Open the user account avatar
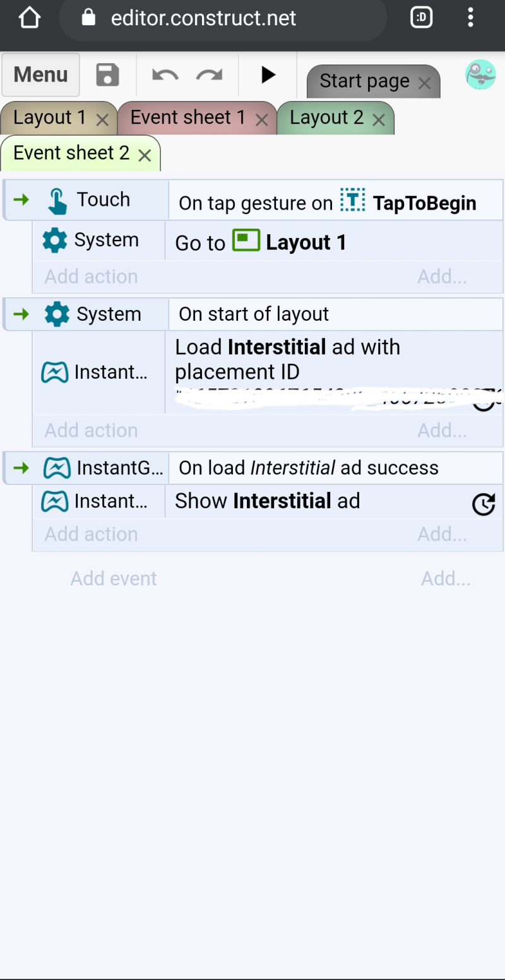The height and width of the screenshot is (980, 505). [480, 75]
